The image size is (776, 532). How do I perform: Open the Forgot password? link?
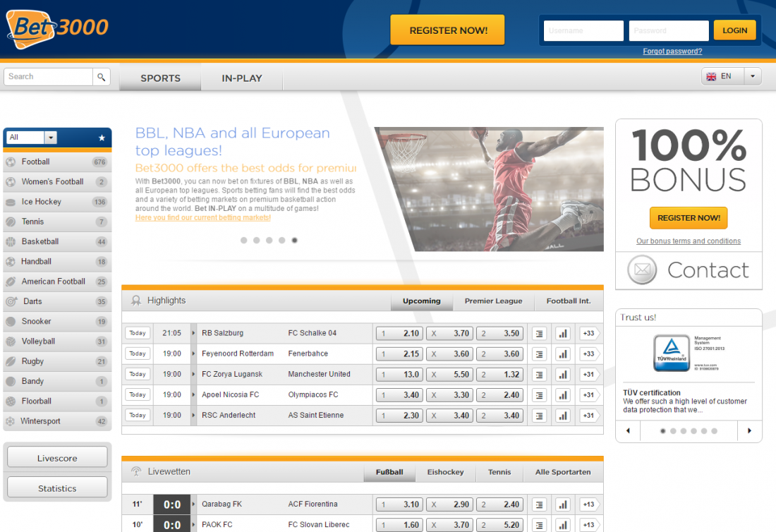[x=672, y=52]
